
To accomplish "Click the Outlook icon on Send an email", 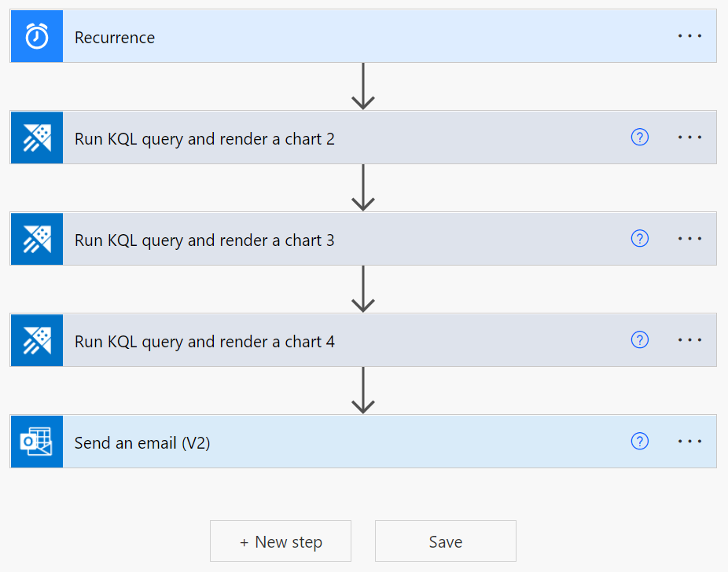I will tap(36, 442).
